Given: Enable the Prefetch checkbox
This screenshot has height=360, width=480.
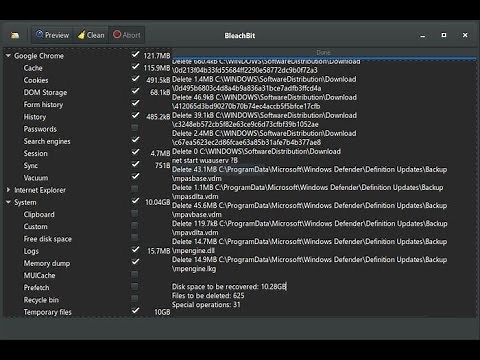Looking at the screenshot, I should (135, 286).
